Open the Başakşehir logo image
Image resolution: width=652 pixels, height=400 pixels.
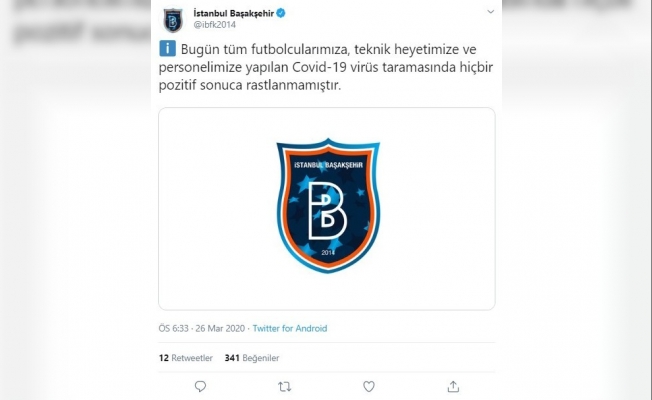(x=327, y=209)
